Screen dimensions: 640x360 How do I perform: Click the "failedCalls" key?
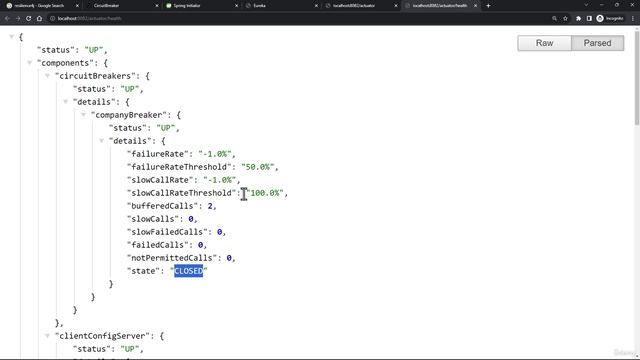pos(160,245)
